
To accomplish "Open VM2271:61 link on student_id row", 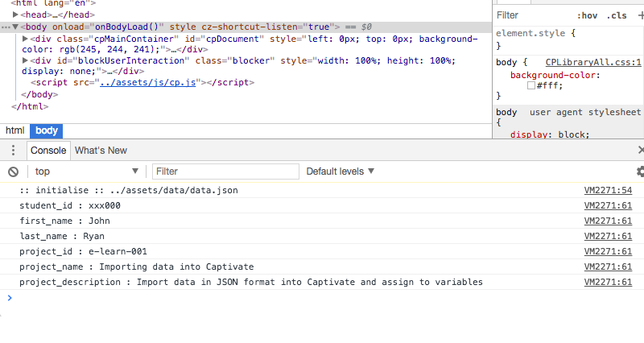I will 608,205.
